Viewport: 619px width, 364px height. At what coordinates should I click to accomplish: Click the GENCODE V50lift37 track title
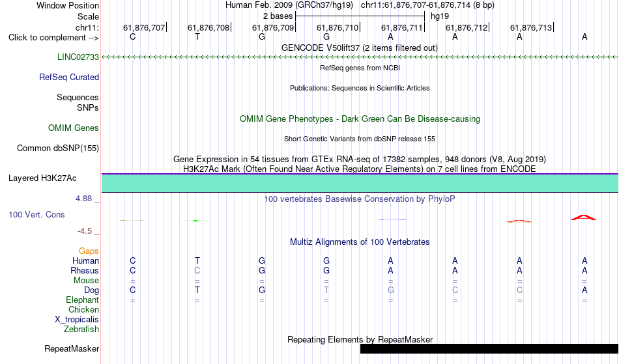coord(360,48)
